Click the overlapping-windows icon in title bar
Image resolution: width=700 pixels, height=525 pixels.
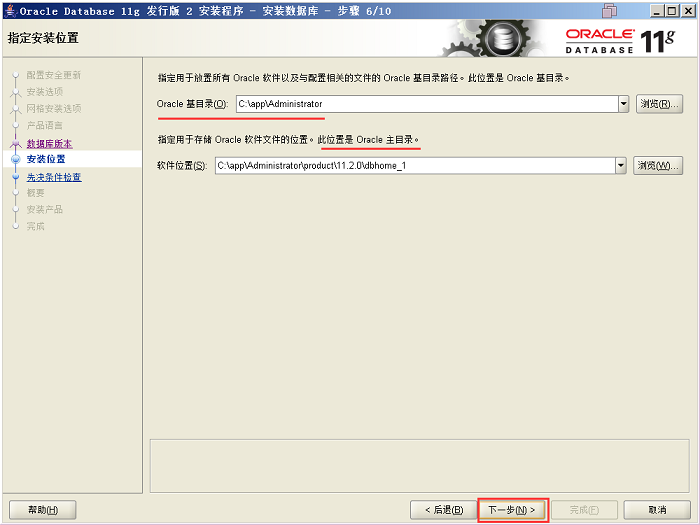pos(609,10)
